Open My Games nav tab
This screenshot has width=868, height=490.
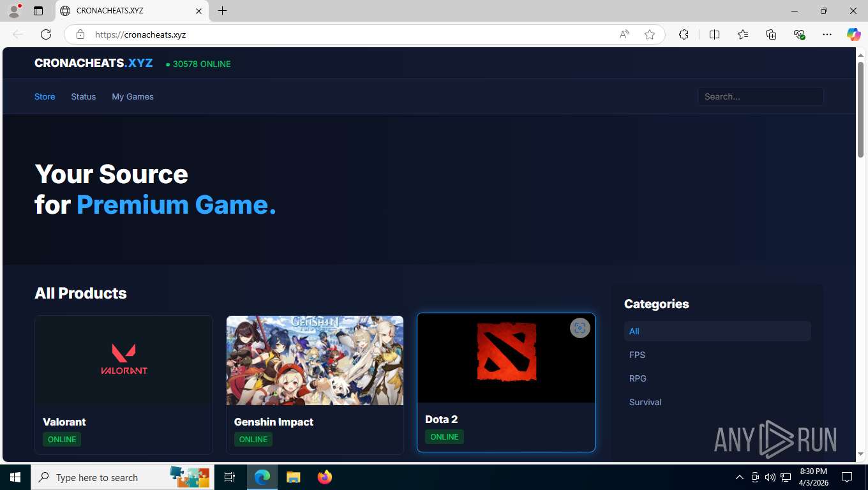tap(133, 96)
